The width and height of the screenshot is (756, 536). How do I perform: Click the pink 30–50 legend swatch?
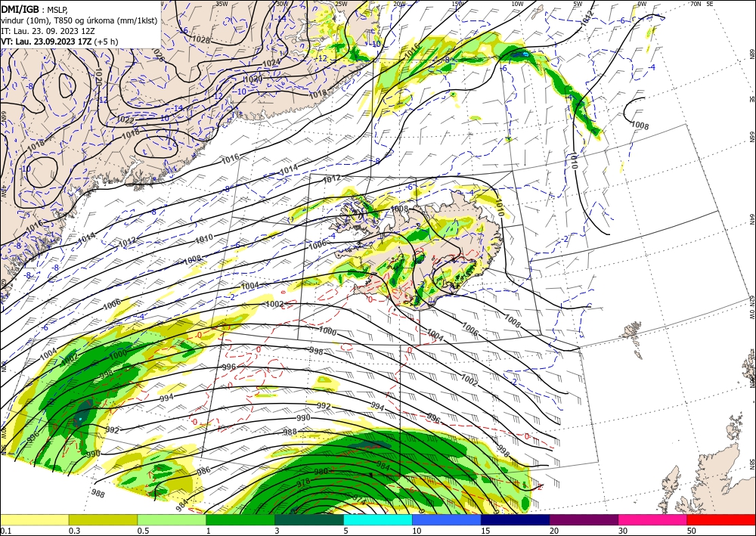click(653, 519)
